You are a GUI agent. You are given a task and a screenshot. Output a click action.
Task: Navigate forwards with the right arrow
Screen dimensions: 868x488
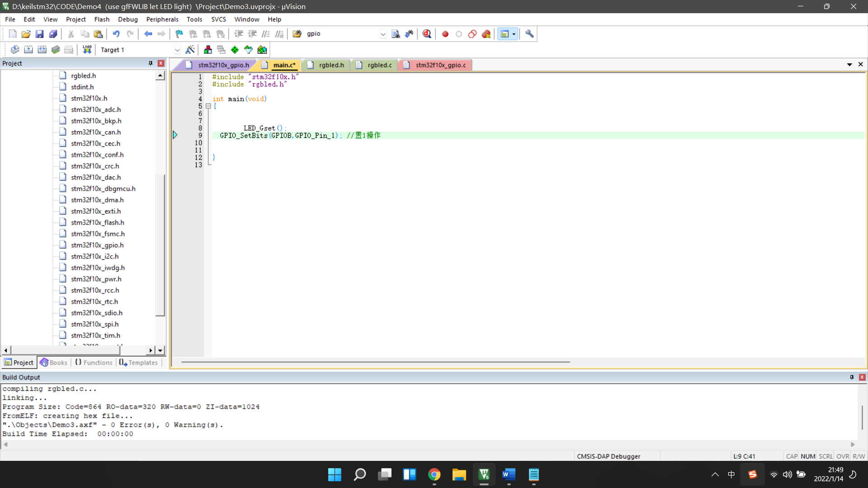point(161,34)
